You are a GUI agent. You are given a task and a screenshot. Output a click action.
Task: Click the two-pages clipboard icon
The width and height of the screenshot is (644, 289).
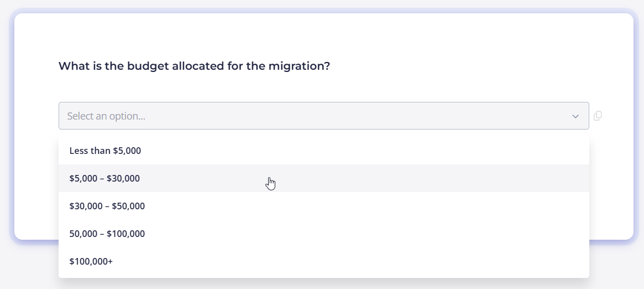coord(598,116)
